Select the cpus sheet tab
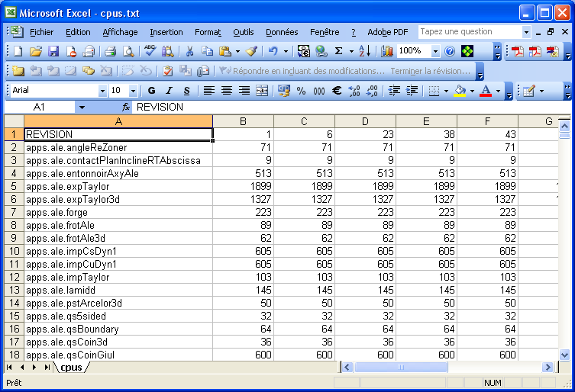 tap(71, 367)
